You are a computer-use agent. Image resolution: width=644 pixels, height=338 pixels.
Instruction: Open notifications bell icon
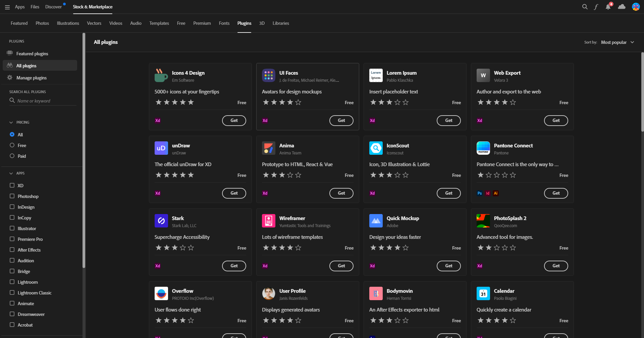[x=608, y=7]
